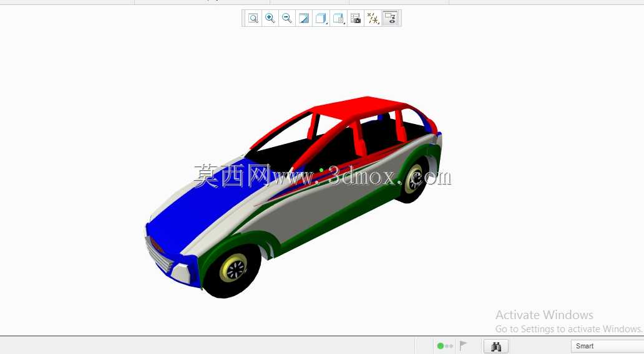Viewport: 644px width, 354px height.
Task: Click the green regeneration status light
Action: tap(441, 346)
